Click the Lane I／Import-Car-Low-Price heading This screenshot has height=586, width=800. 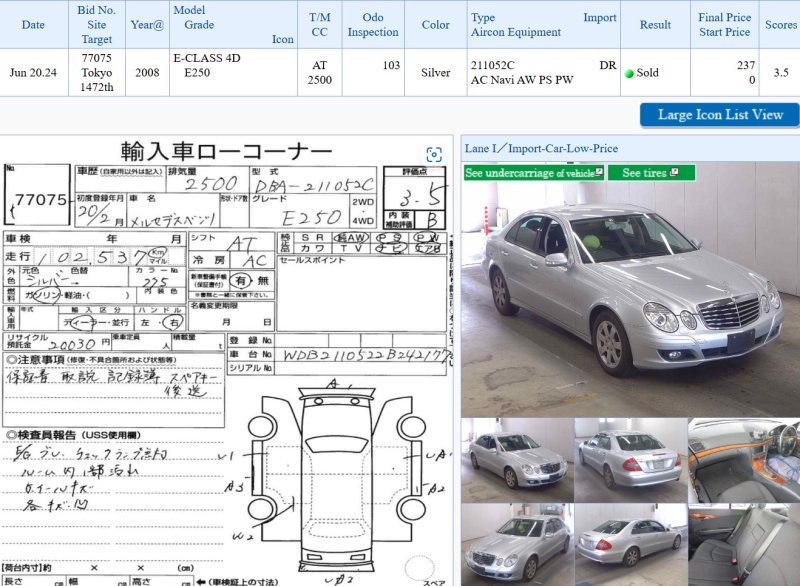(x=541, y=148)
